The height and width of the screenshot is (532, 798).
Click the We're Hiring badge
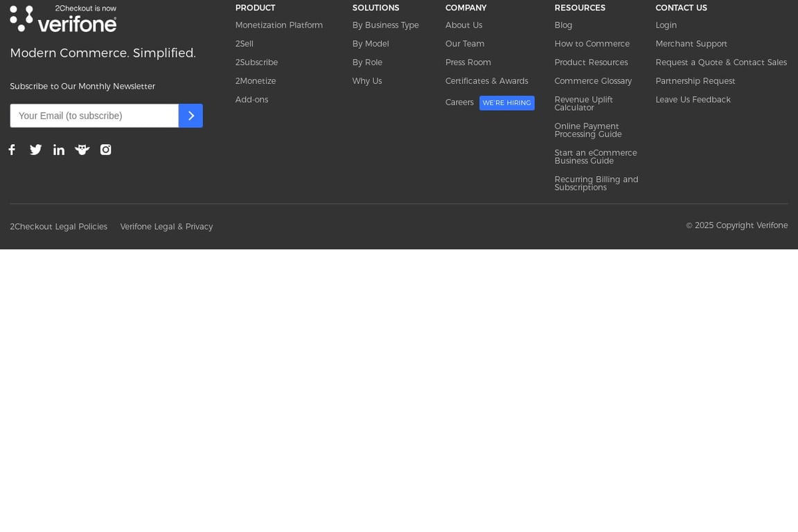click(x=507, y=103)
